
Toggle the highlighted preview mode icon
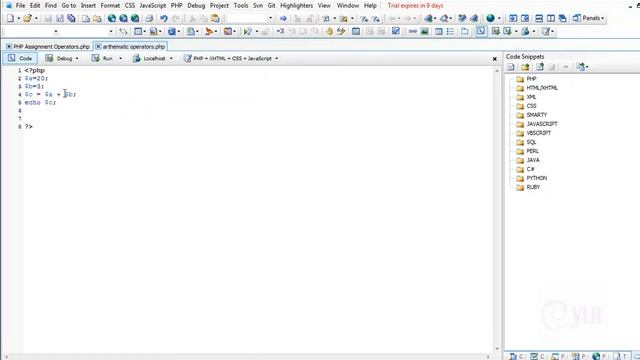coord(481,31)
